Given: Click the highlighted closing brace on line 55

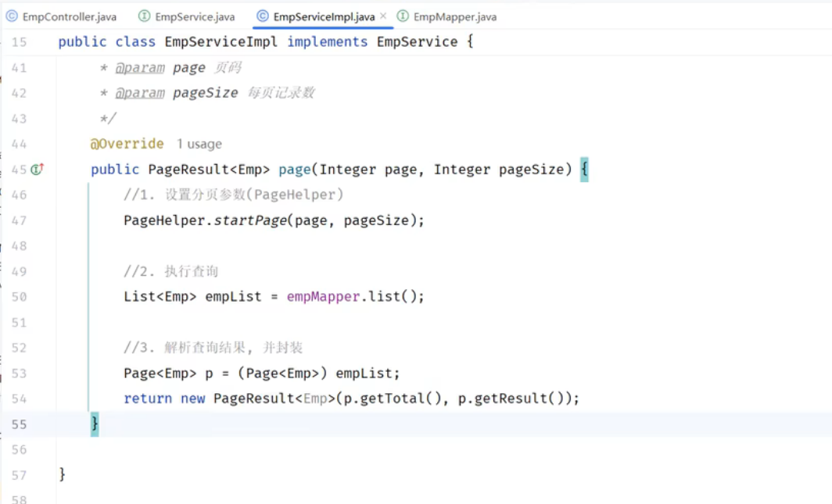Looking at the screenshot, I should [95, 424].
